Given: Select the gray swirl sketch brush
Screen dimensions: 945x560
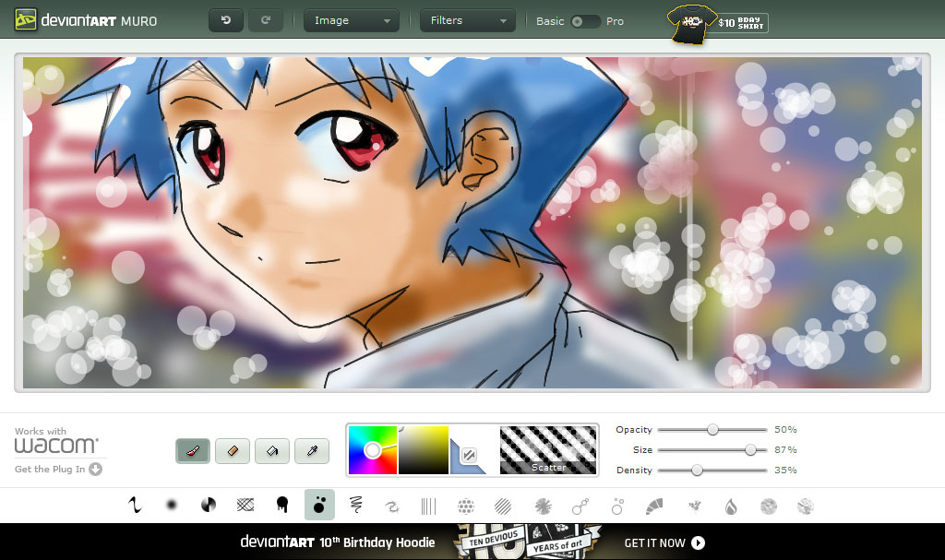Looking at the screenshot, I should point(392,506).
